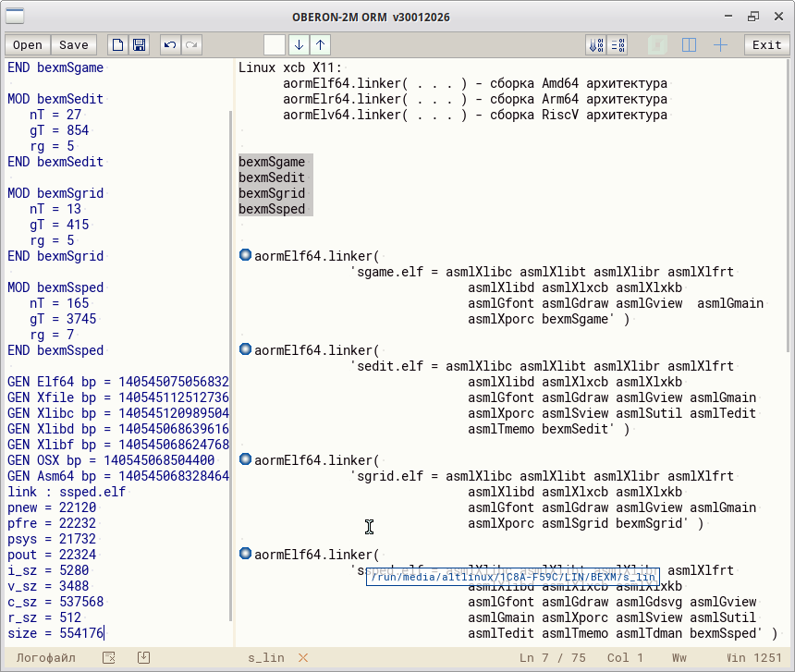Close the s_lin tab with the X
Image resolution: width=795 pixels, height=672 pixels.
[x=302, y=658]
